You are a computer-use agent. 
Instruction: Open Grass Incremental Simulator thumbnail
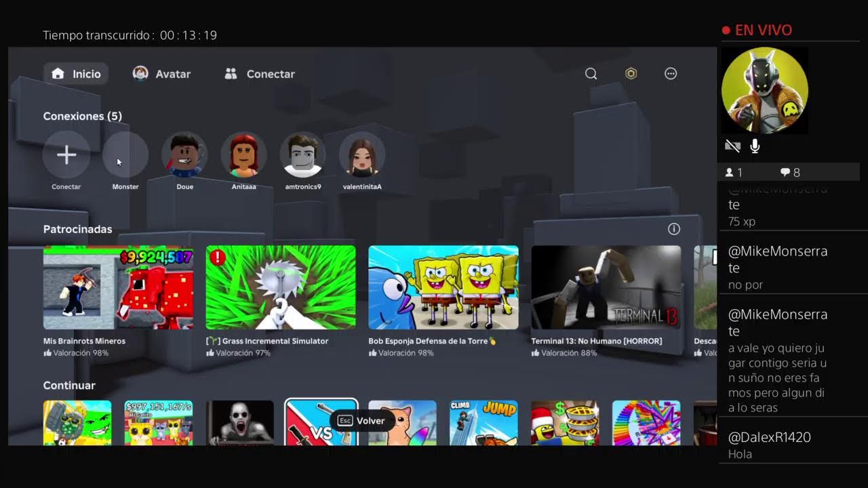tap(281, 287)
